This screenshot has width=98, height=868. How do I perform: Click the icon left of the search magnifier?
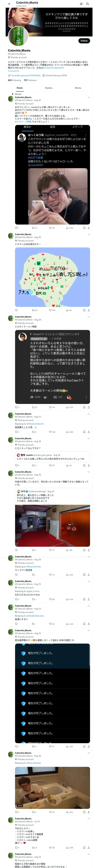[x=81, y=4]
